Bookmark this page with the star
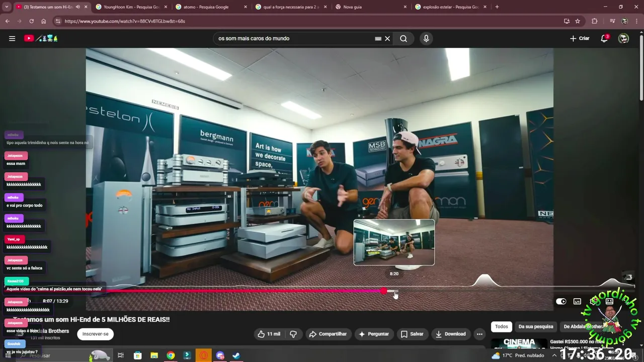 (578, 21)
